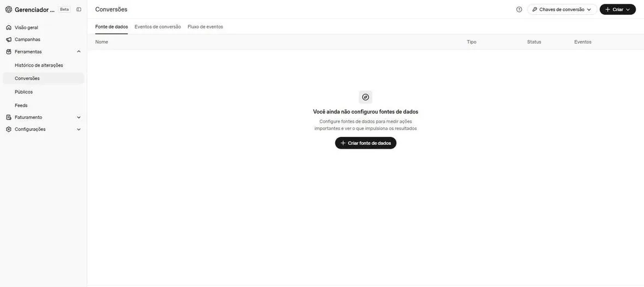Collapse the Ferramentas section chevron
The image size is (644, 287).
(79, 52)
